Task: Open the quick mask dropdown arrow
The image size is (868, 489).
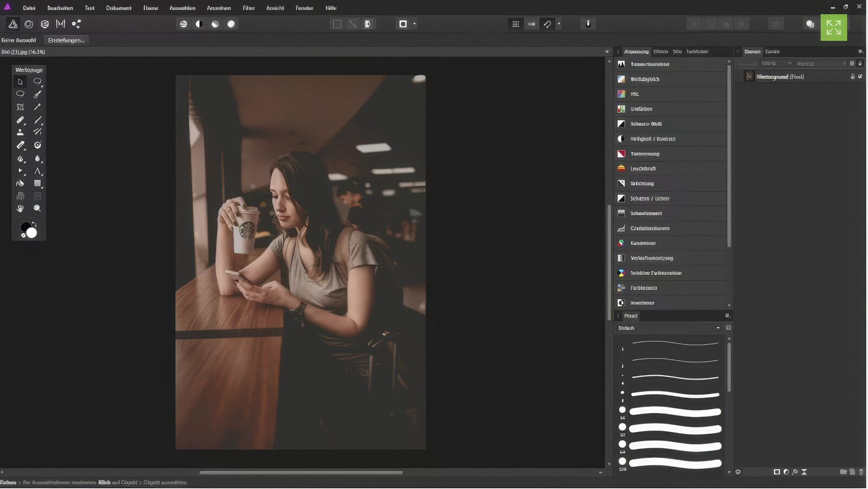Action: tap(414, 24)
